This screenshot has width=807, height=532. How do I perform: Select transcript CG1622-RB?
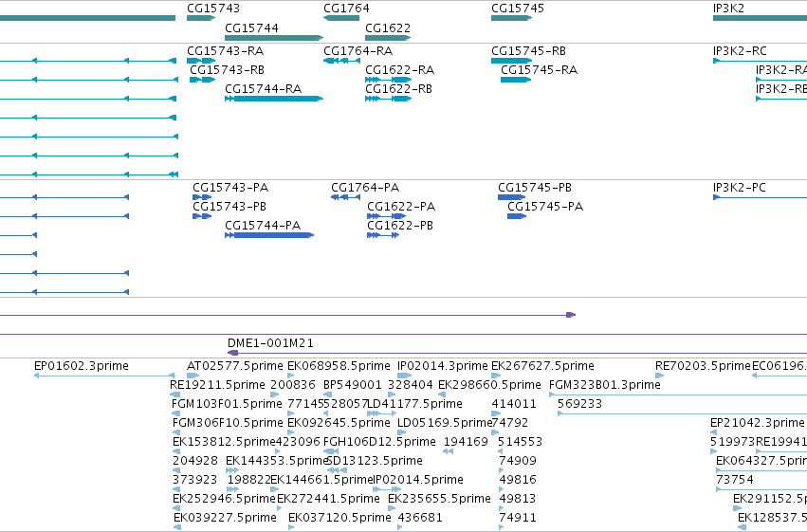pyautogui.click(x=399, y=89)
